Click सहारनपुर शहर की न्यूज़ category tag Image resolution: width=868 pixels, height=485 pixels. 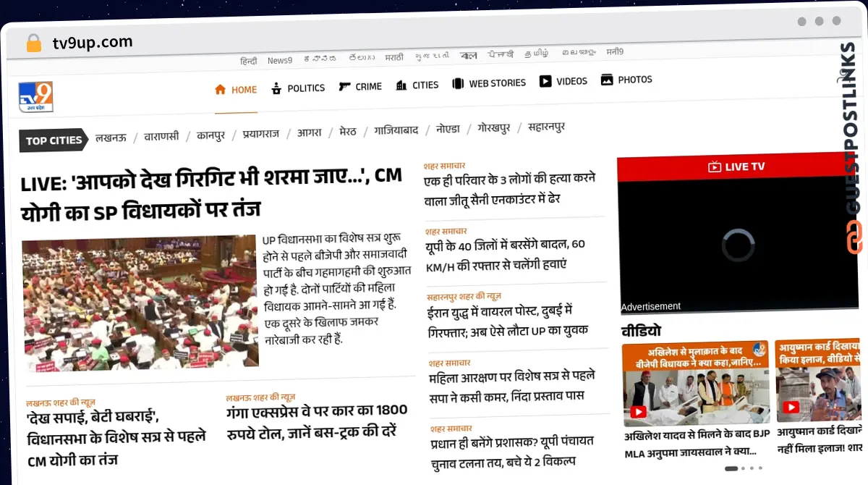pyautogui.click(x=464, y=297)
